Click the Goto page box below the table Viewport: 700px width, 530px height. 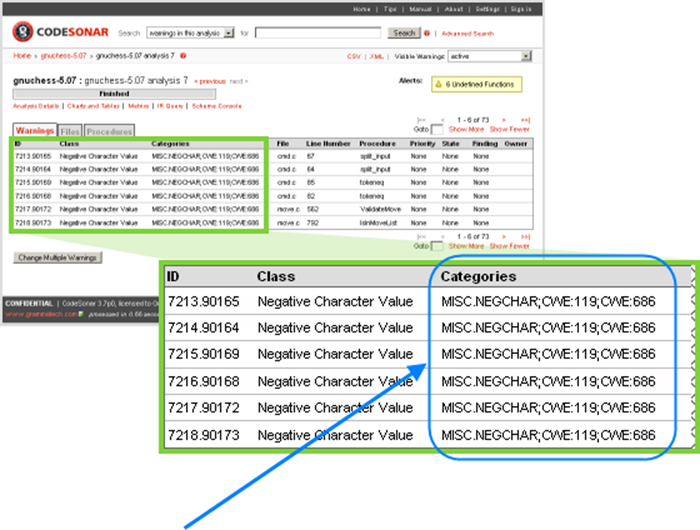[x=437, y=246]
